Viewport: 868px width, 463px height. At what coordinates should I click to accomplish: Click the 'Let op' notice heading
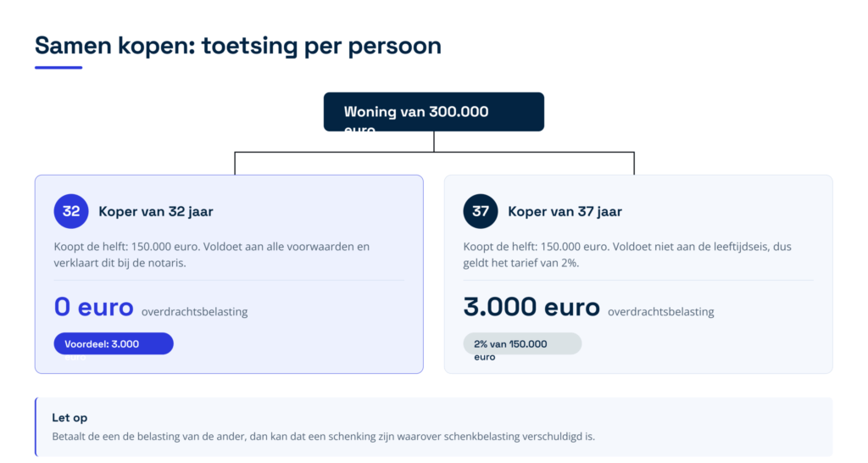coord(70,417)
